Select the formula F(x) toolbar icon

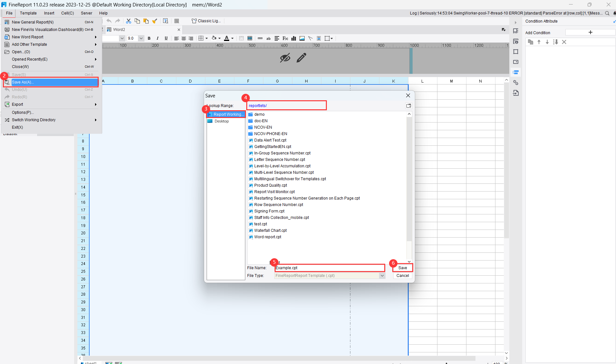point(285,38)
